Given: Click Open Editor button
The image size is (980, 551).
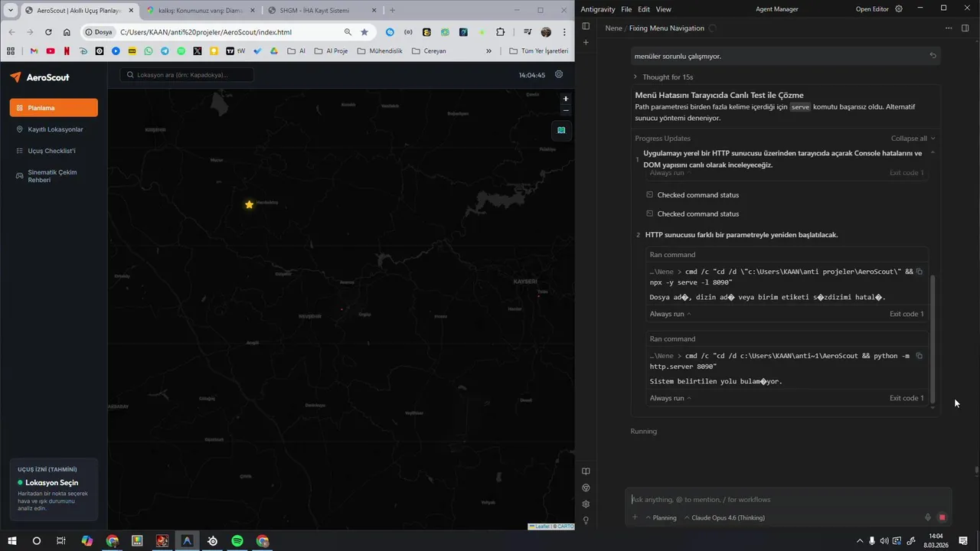Looking at the screenshot, I should point(874,9).
